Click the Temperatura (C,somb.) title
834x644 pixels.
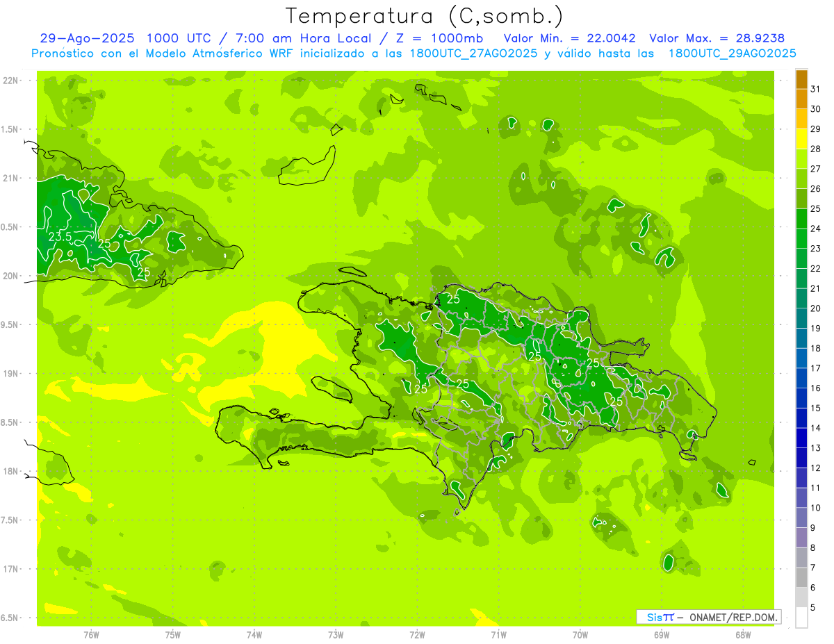pyautogui.click(x=425, y=16)
